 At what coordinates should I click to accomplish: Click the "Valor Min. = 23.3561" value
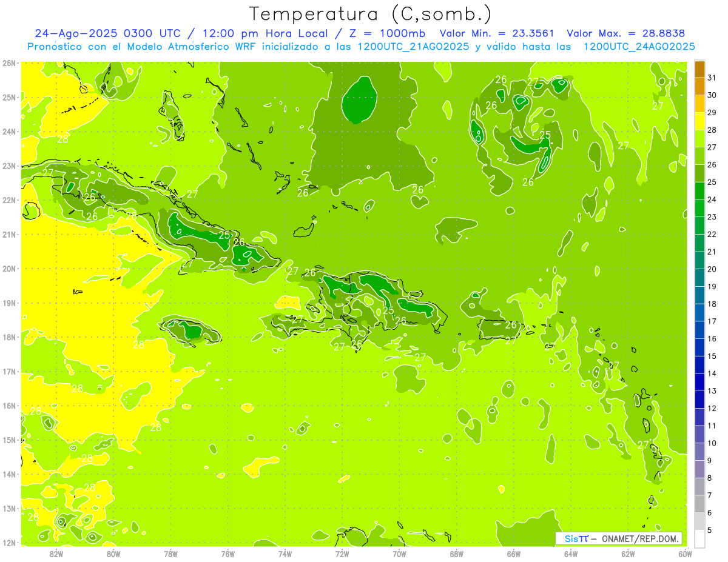497,33
